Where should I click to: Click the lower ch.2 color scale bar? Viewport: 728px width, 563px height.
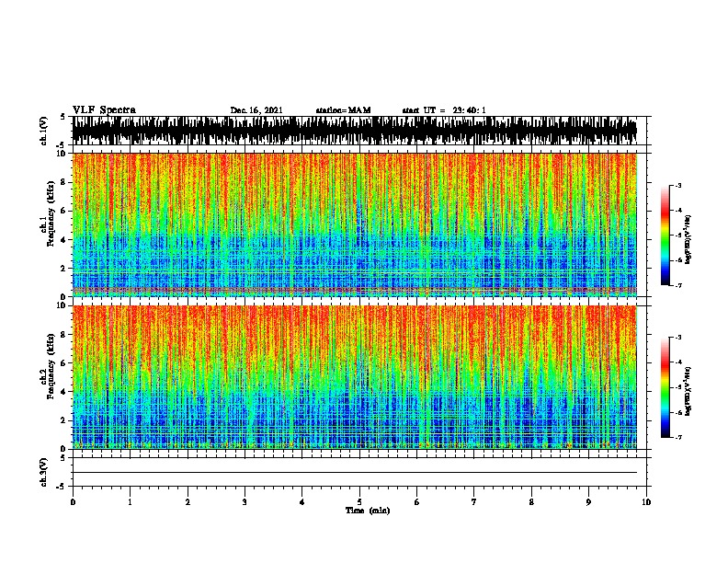tap(665, 387)
